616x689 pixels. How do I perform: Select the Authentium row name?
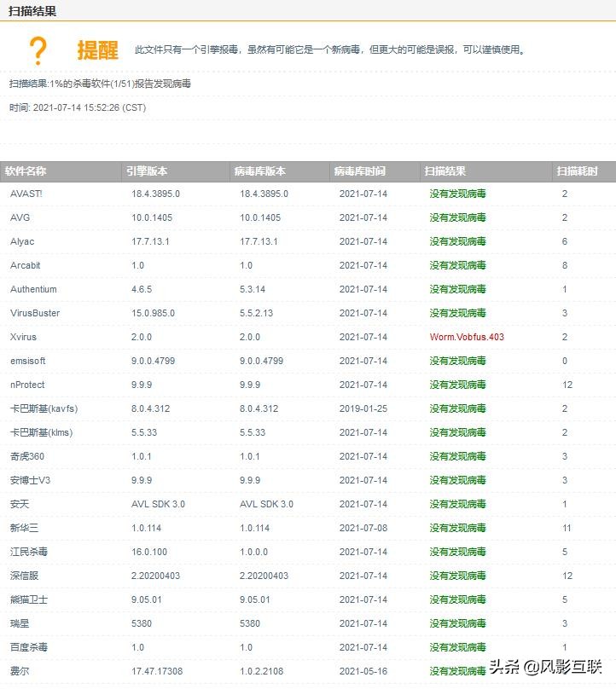point(33,289)
